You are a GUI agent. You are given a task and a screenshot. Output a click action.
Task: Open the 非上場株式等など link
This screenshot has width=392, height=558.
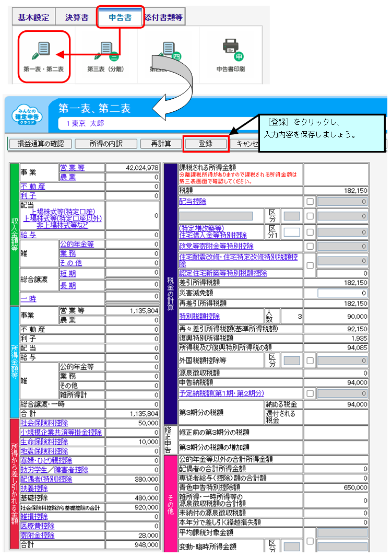pyautogui.click(x=62, y=225)
